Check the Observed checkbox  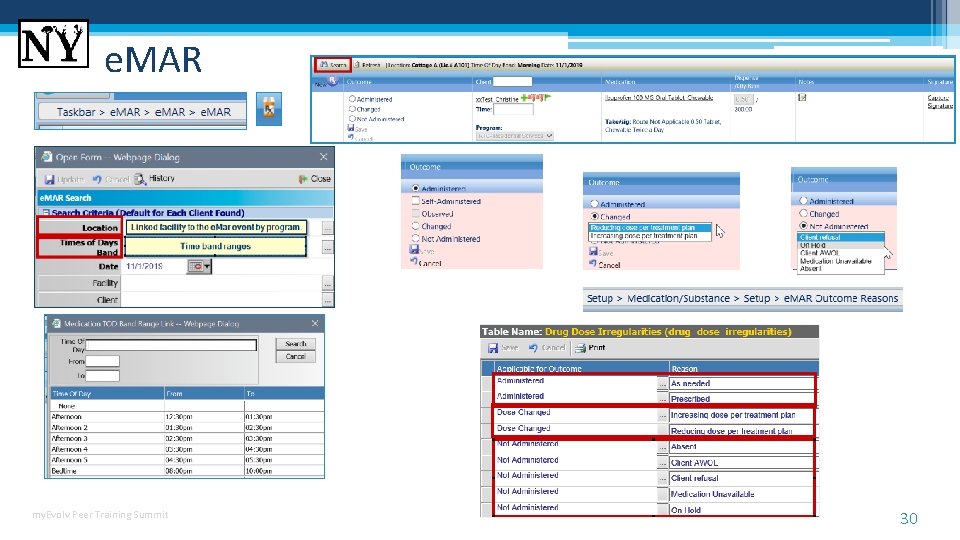416,214
